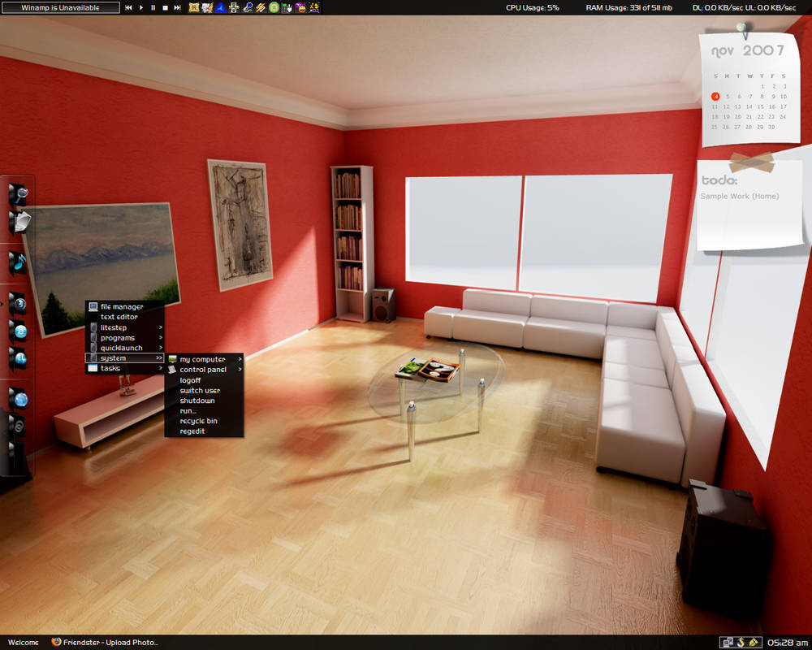Image resolution: width=812 pixels, height=650 pixels.
Task: Expand the control panel submenu arrow
Action: [240, 370]
